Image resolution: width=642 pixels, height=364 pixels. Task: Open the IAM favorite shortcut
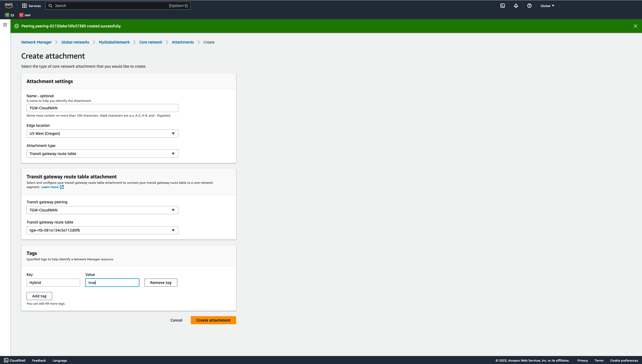(25, 15)
